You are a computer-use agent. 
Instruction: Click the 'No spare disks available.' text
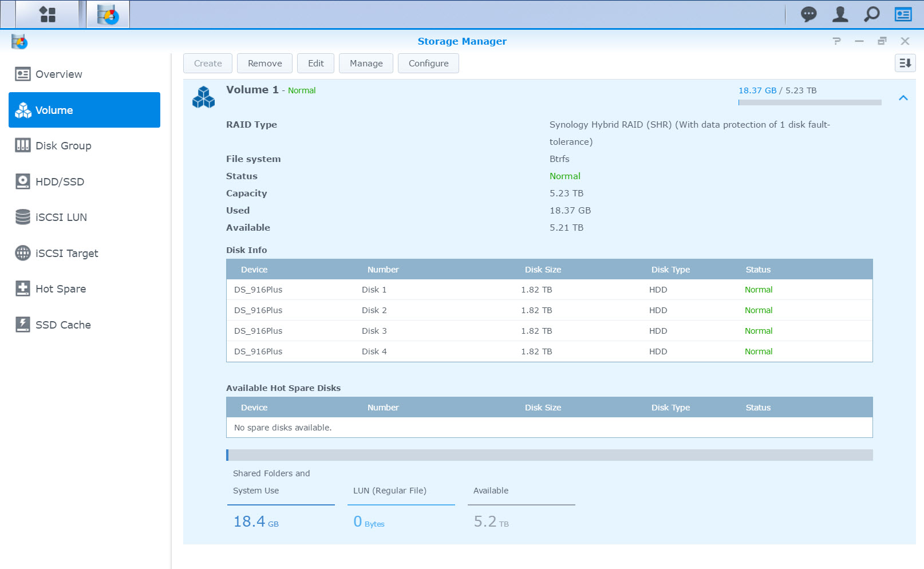pos(283,428)
